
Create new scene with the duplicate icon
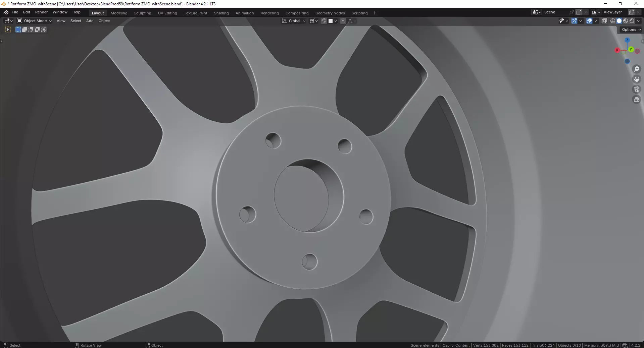click(x=579, y=12)
